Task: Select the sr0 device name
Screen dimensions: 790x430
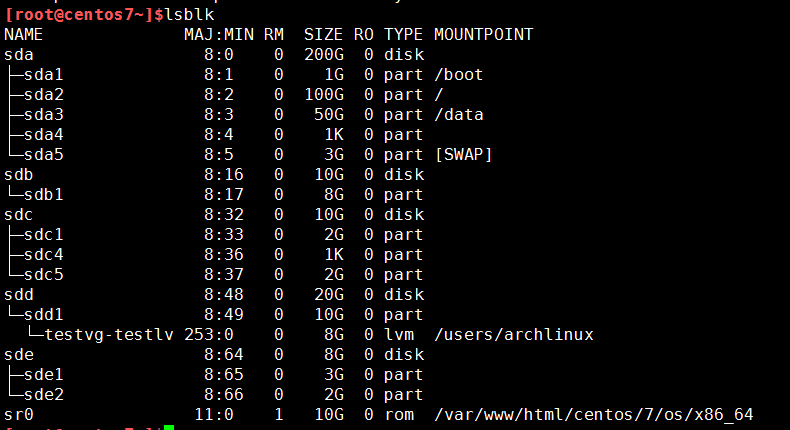Action: pyautogui.click(x=19, y=414)
